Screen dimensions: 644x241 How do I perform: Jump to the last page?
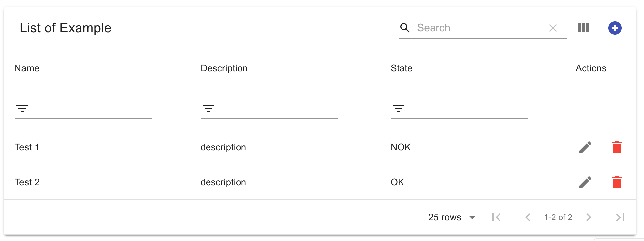click(x=620, y=217)
